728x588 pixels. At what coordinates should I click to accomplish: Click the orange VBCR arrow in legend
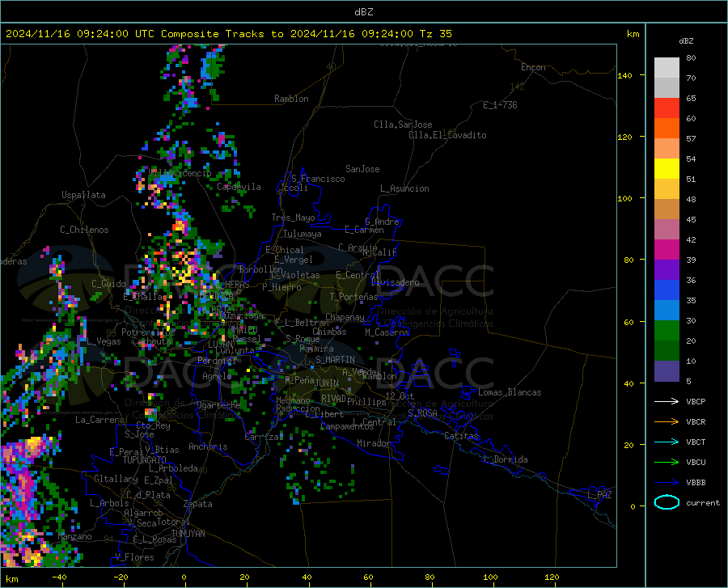pyautogui.click(x=667, y=422)
